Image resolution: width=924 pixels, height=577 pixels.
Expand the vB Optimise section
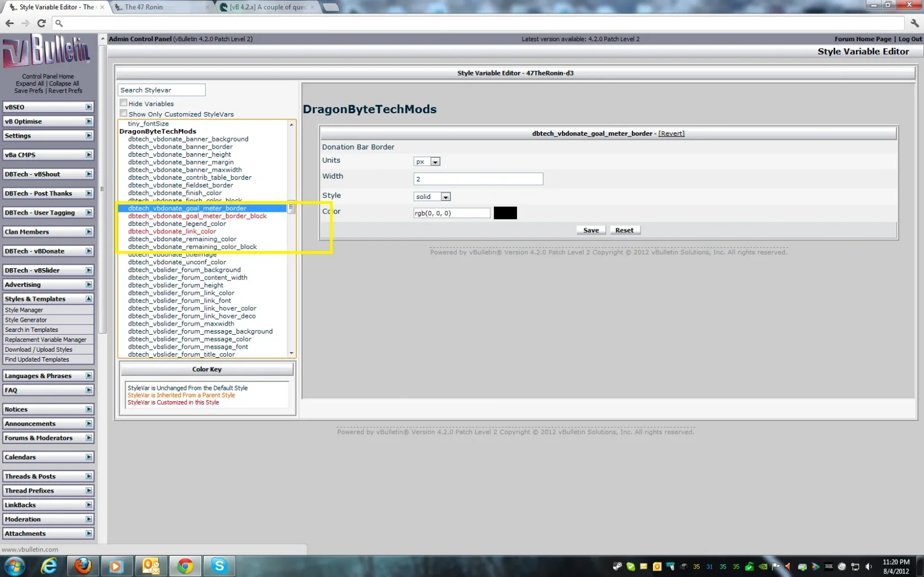click(x=48, y=121)
